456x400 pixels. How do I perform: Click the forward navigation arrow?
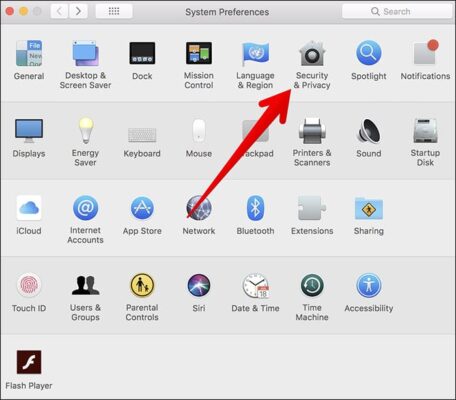tap(78, 11)
